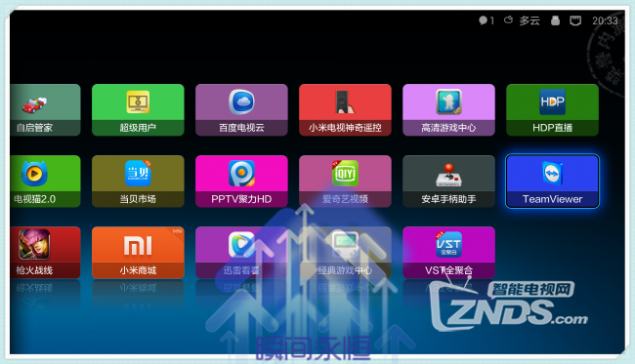This screenshot has height=364, width=635.
Task: Launch 当贝市场 app market
Action: [138, 182]
